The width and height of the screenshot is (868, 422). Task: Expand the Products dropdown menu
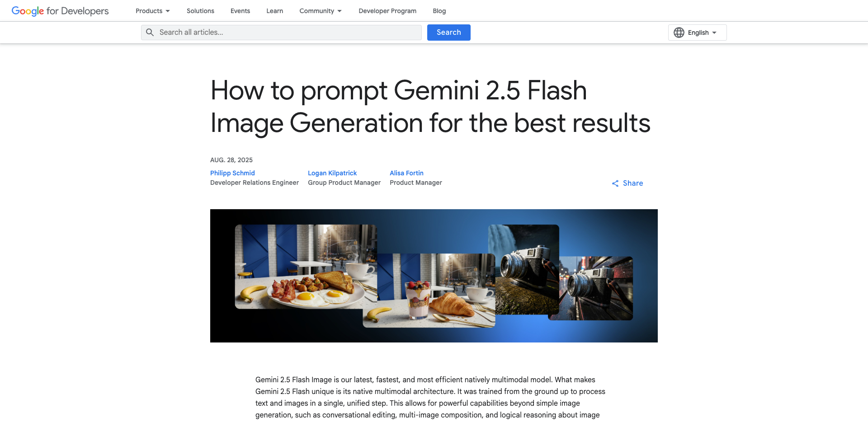click(x=153, y=11)
